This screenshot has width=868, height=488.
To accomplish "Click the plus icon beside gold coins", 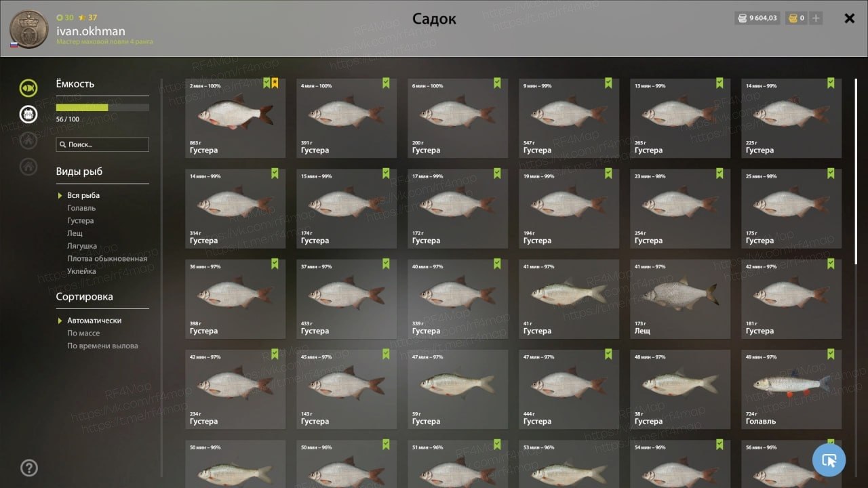I will [x=816, y=18].
